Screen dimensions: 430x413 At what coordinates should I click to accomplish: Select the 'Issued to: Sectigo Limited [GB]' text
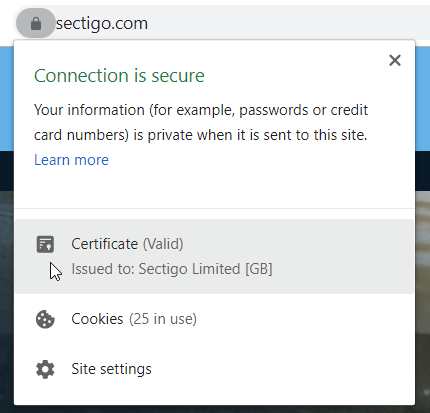172,269
